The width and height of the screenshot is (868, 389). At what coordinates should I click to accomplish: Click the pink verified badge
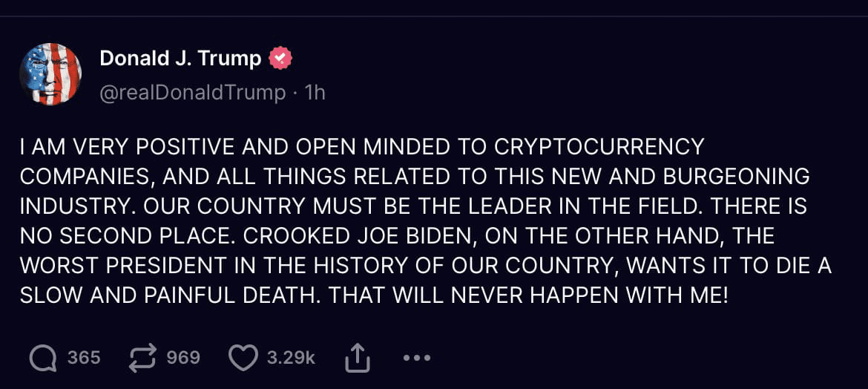pyautogui.click(x=280, y=58)
